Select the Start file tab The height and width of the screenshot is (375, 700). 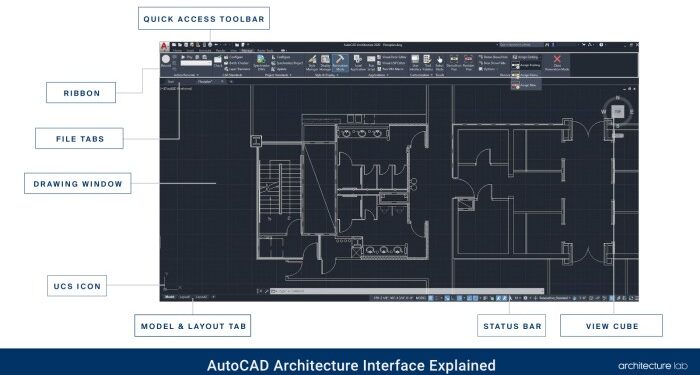(171, 82)
